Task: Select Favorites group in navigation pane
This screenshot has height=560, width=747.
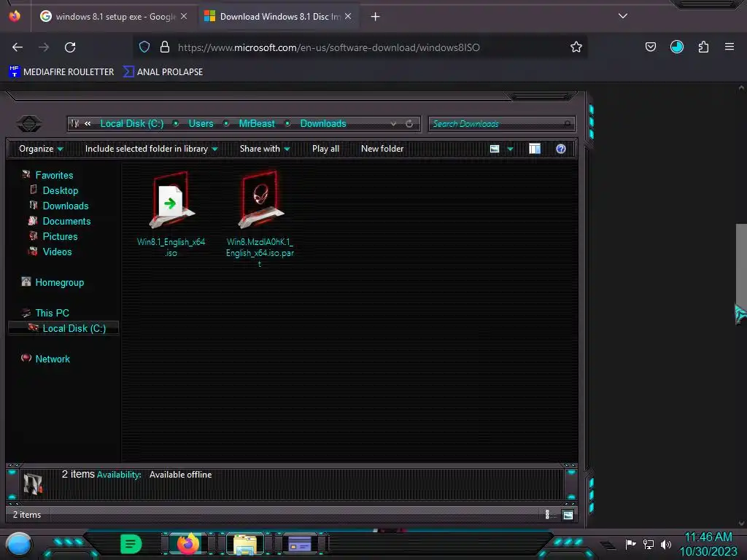Action: tap(54, 175)
